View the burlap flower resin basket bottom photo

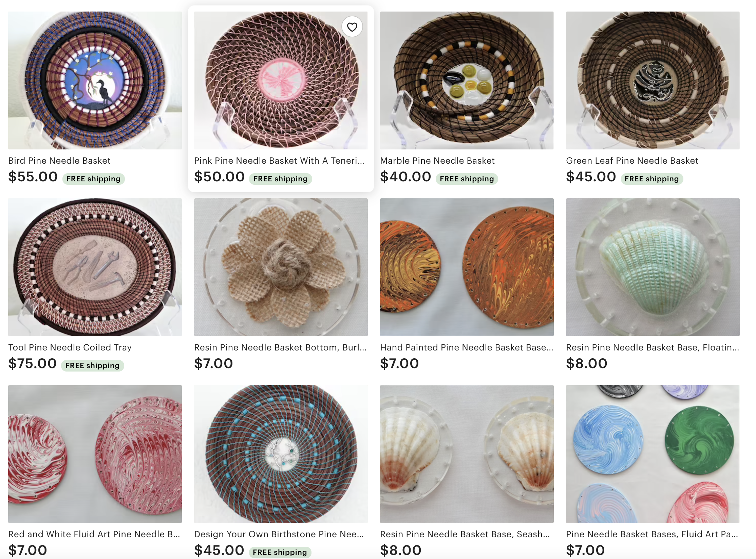(281, 267)
